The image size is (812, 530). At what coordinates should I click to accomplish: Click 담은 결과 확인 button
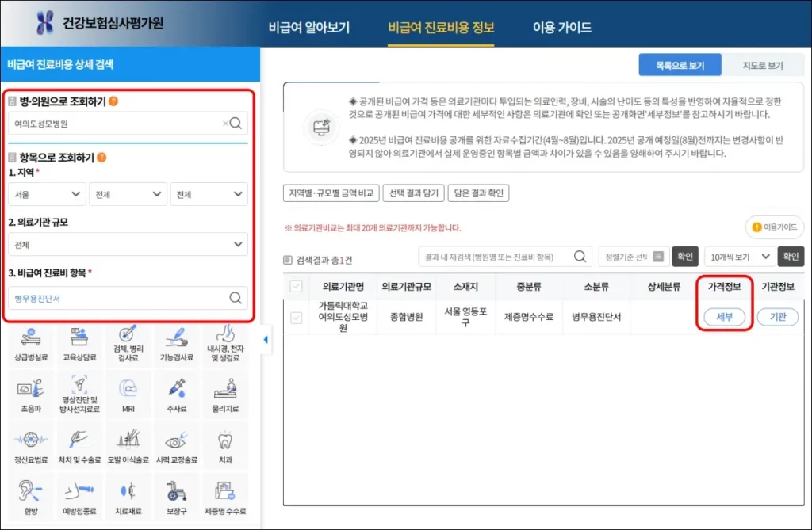pyautogui.click(x=478, y=193)
